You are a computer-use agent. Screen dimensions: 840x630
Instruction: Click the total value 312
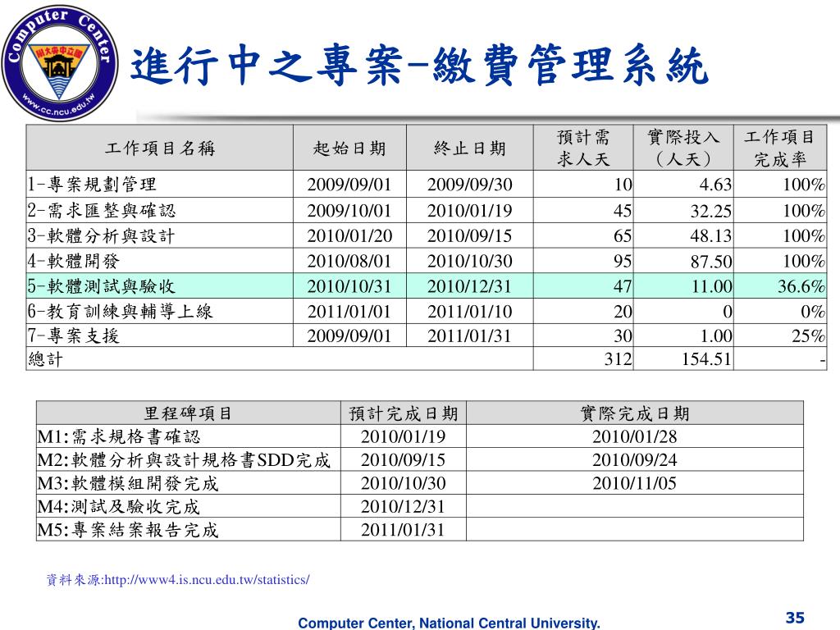pyautogui.click(x=619, y=359)
